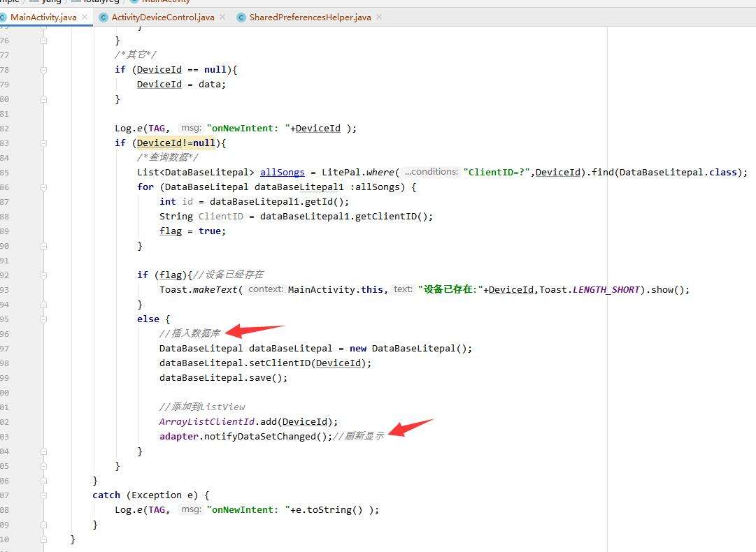Click the class icon on SharedPreferencesHelper.java tab
This screenshot has width=756, height=552.
241,17
